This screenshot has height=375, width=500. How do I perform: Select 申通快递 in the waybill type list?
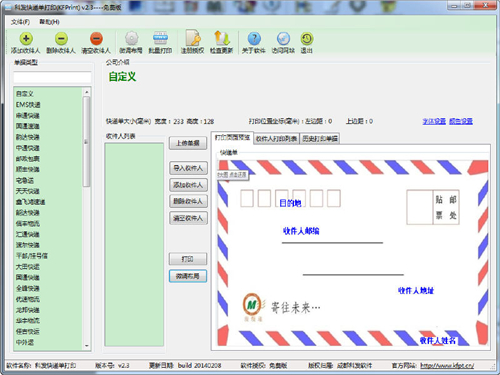coord(28,116)
